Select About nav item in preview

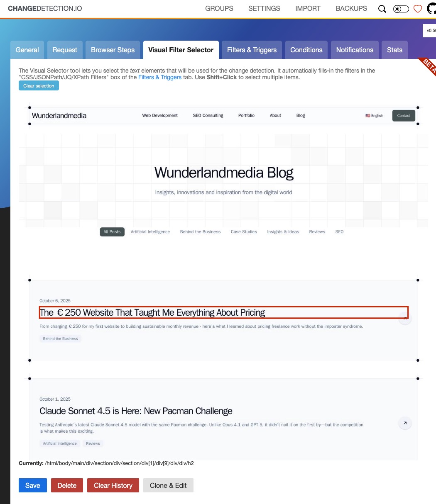click(x=276, y=116)
